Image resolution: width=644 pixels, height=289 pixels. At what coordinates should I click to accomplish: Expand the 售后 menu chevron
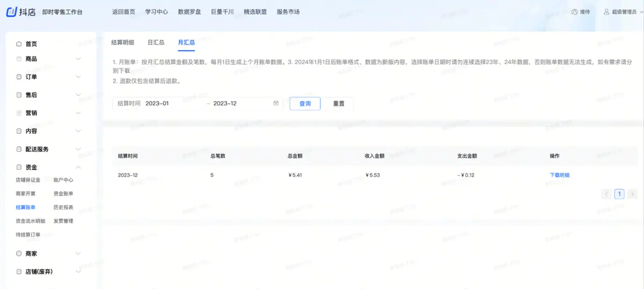point(78,95)
